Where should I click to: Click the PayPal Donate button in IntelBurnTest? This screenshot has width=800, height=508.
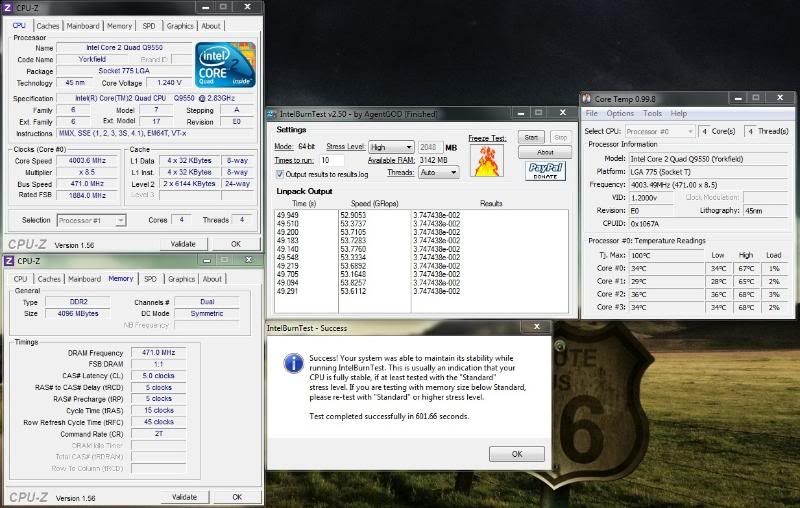tap(545, 170)
